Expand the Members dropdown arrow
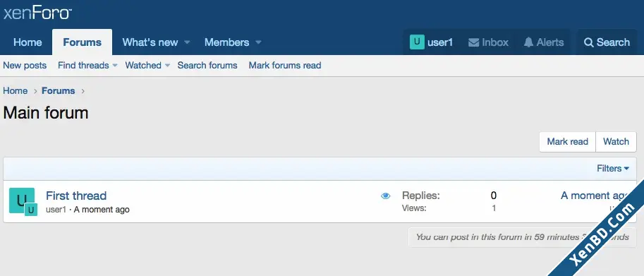644x276 pixels. click(x=258, y=42)
